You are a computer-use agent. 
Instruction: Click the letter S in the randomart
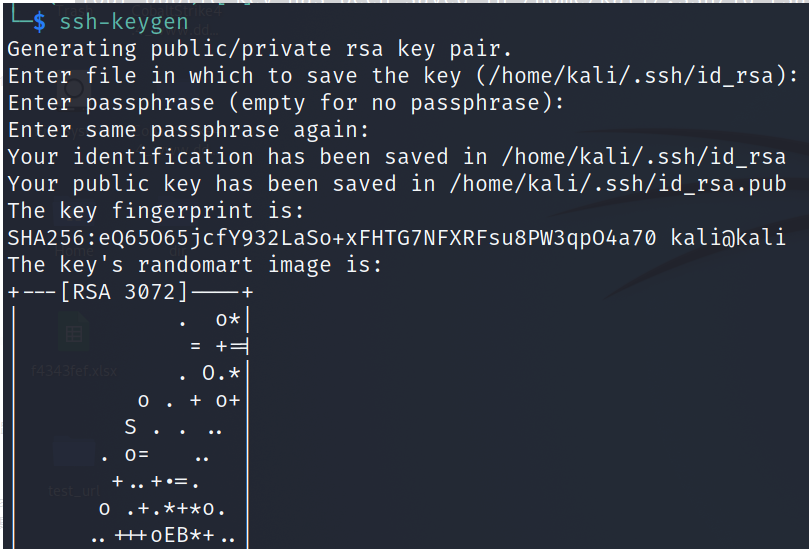[131, 428]
